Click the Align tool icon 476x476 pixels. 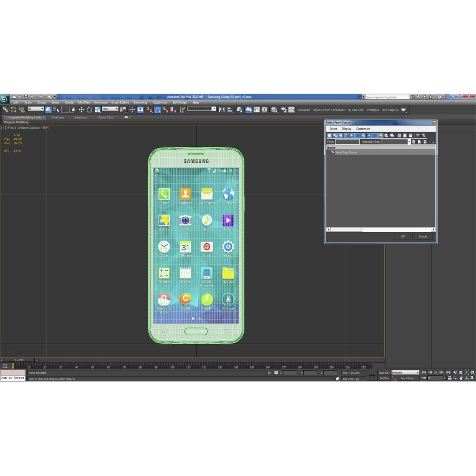(230, 110)
